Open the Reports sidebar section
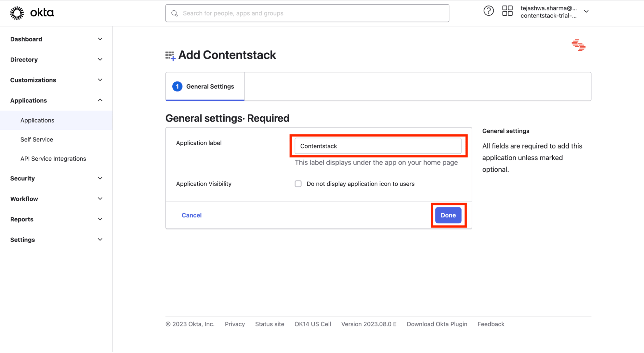The height and width of the screenshot is (353, 644). 22,220
